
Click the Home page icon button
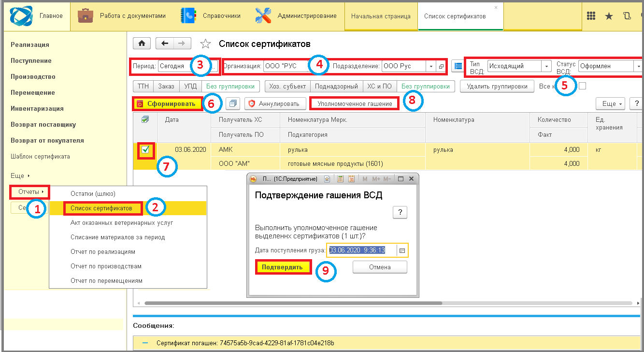coord(142,44)
